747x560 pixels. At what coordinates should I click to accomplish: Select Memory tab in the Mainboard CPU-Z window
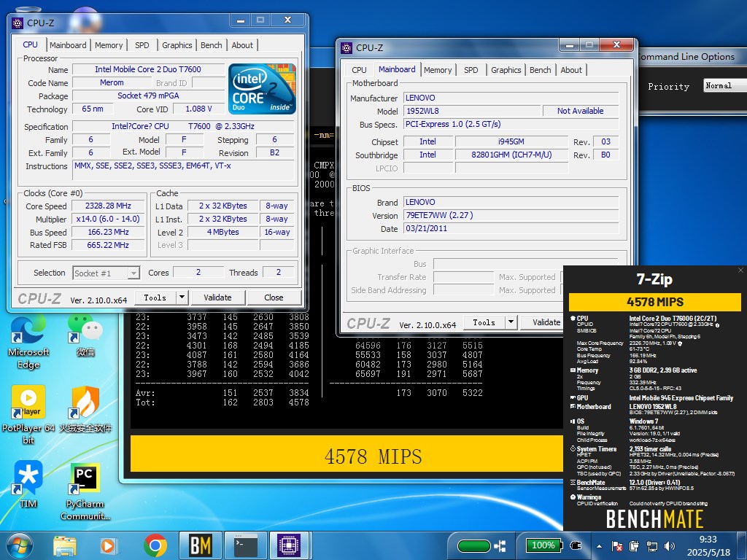[x=438, y=70]
